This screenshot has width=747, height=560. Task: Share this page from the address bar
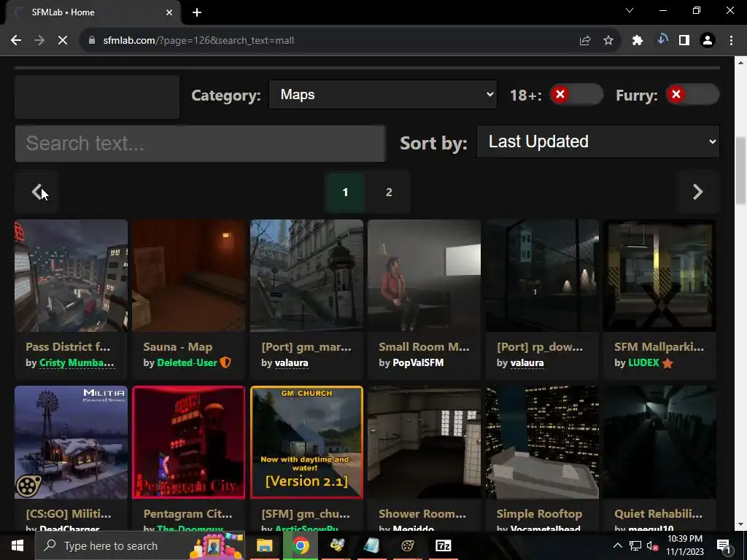coord(585,41)
